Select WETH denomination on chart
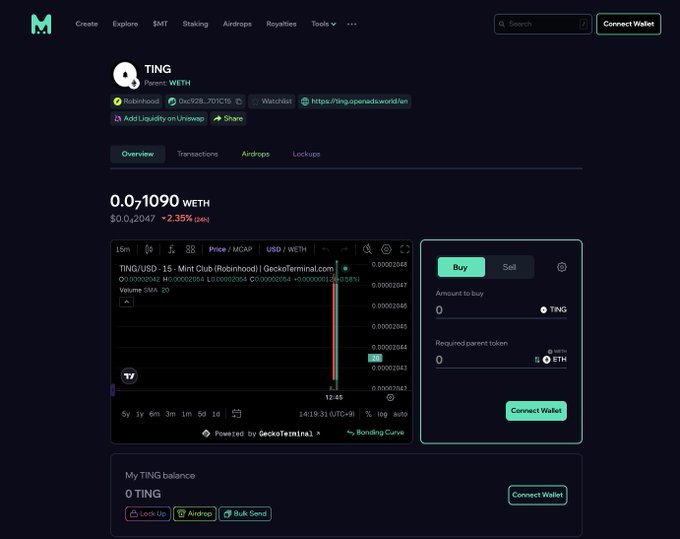Screen dimensions: 680x539 coord(297,249)
